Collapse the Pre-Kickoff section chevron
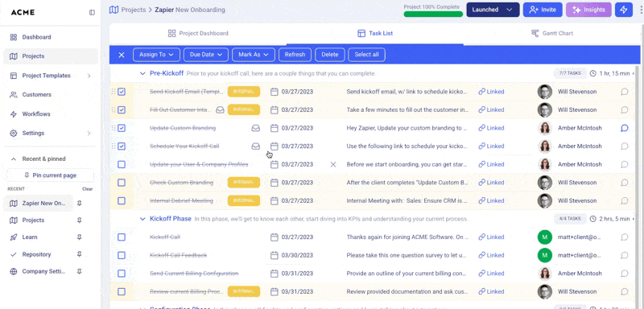Screen dimensions: 644x309 tap(142, 73)
